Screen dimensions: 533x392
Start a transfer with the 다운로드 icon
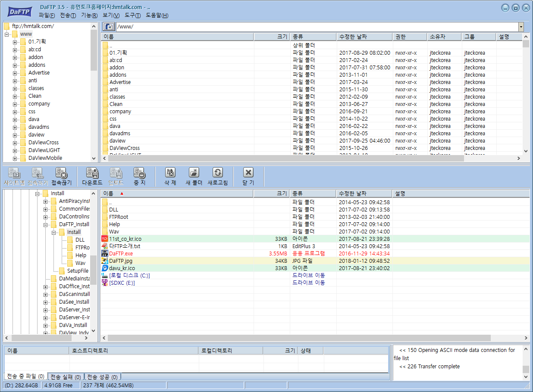coord(92,173)
